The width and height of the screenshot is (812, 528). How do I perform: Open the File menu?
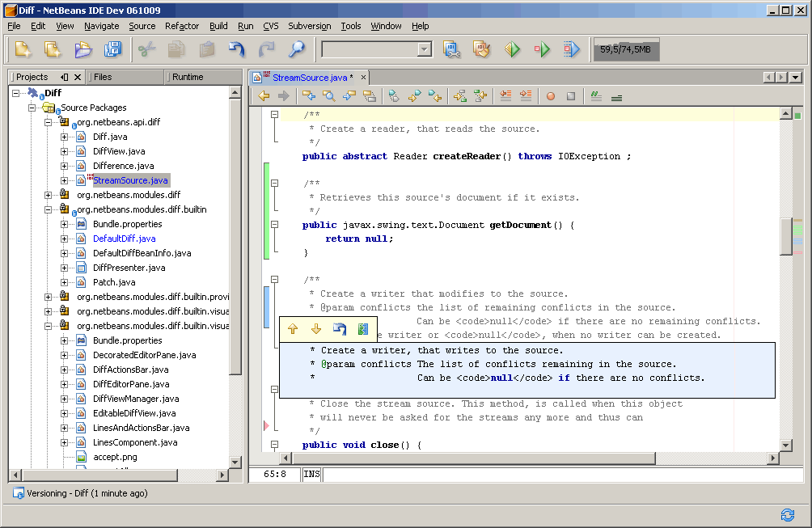pos(14,26)
